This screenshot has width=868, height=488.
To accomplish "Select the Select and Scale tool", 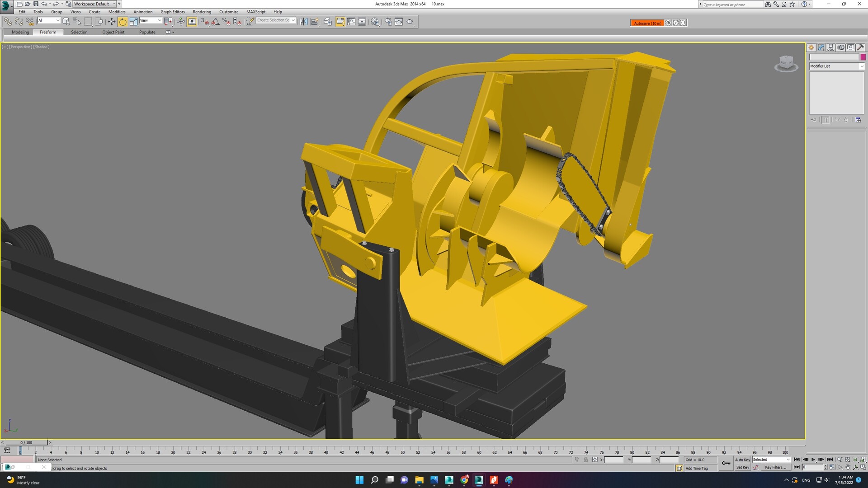I will click(x=134, y=21).
